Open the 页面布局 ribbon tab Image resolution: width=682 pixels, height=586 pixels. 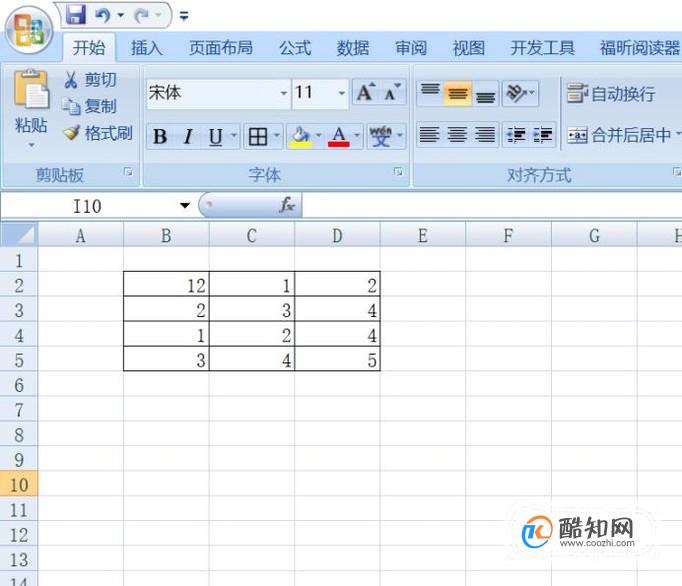tap(221, 47)
